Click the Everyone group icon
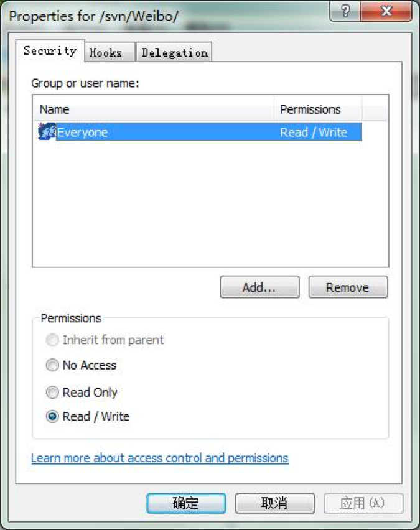 click(47, 131)
